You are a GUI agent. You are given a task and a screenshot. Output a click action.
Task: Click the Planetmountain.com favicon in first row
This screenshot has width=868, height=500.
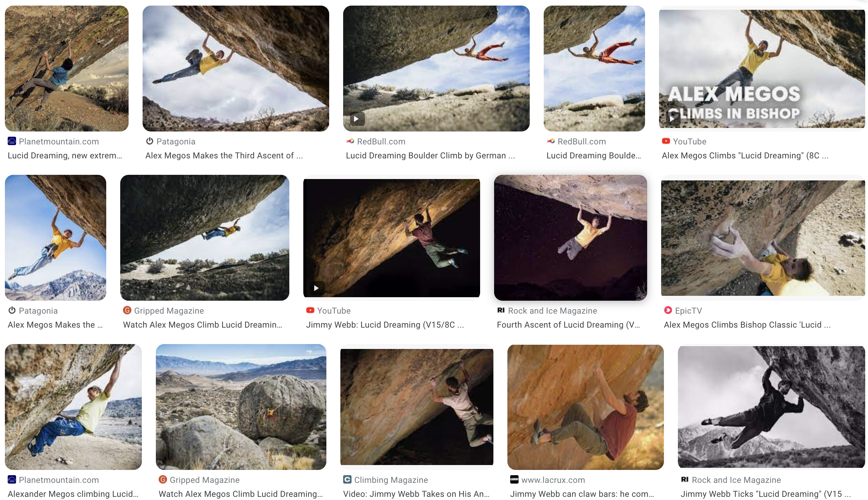[x=12, y=141]
